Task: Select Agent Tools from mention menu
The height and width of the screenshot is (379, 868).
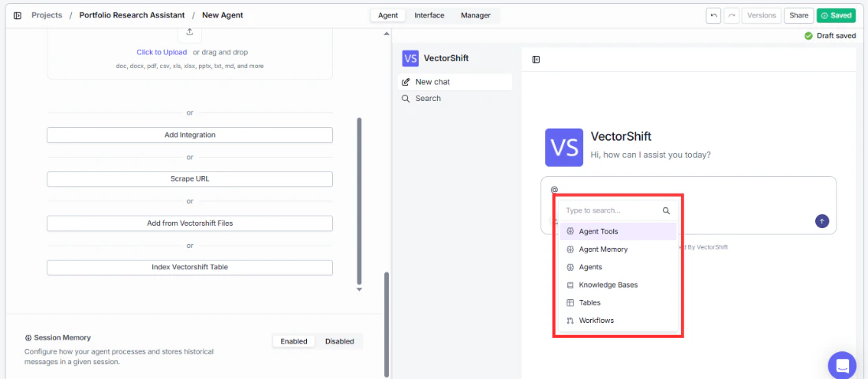Action: [x=618, y=231]
